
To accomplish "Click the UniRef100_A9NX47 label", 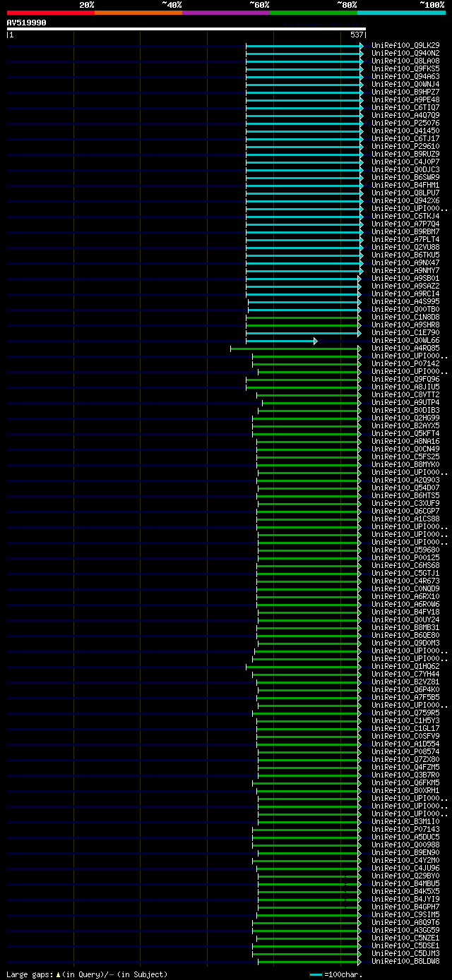I will pos(405,262).
